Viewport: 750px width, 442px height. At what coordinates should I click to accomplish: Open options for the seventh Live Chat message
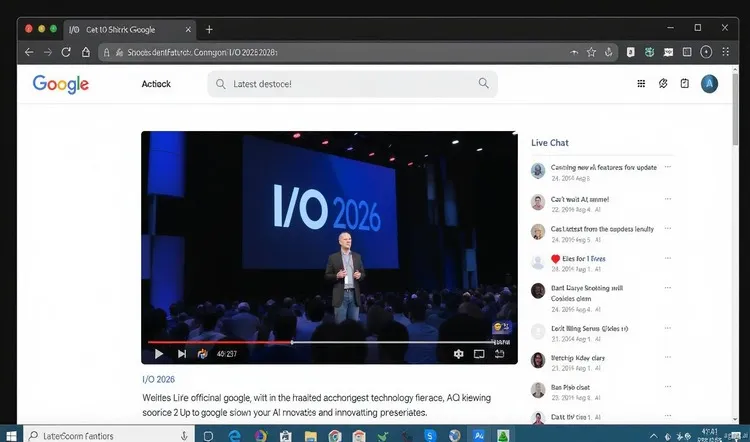[668, 357]
